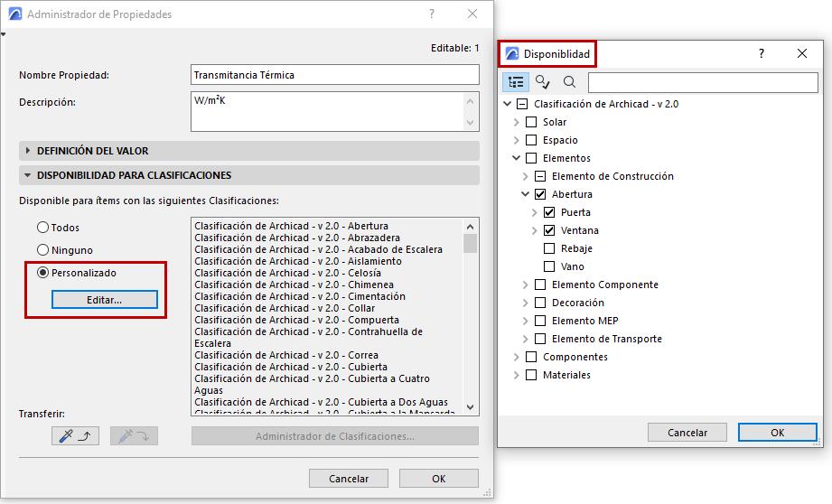Toggle the Espacio checkbox
The width and height of the screenshot is (832, 504).
click(531, 140)
